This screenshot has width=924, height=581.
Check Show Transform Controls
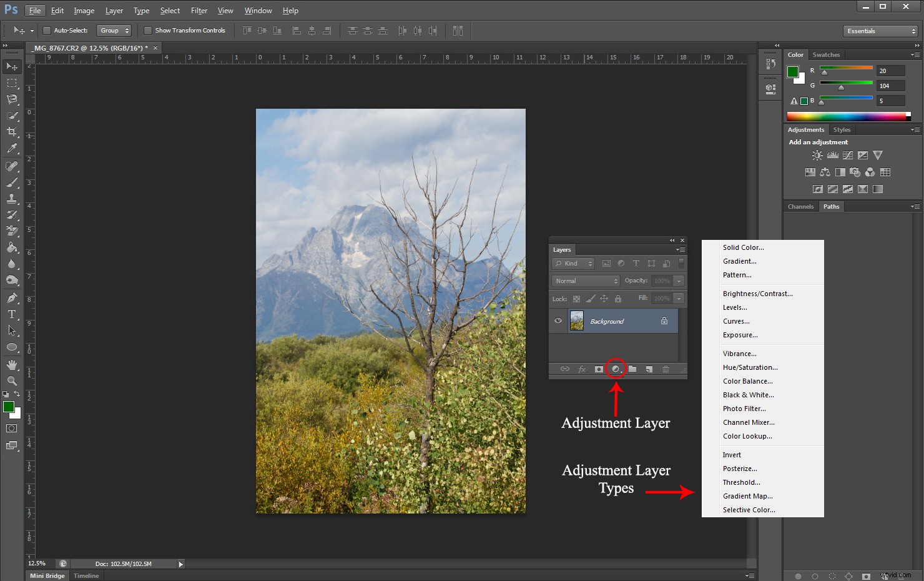click(x=148, y=30)
